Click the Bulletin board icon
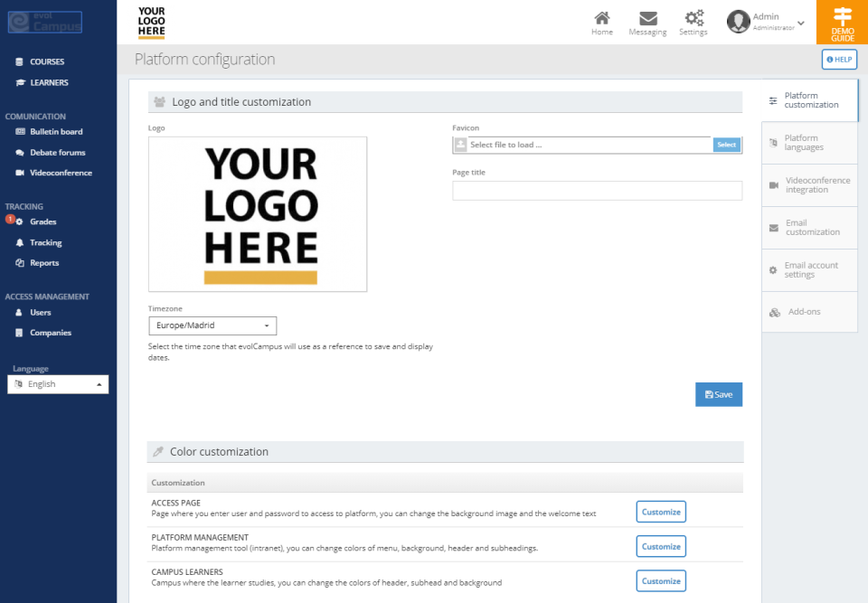 (x=21, y=132)
